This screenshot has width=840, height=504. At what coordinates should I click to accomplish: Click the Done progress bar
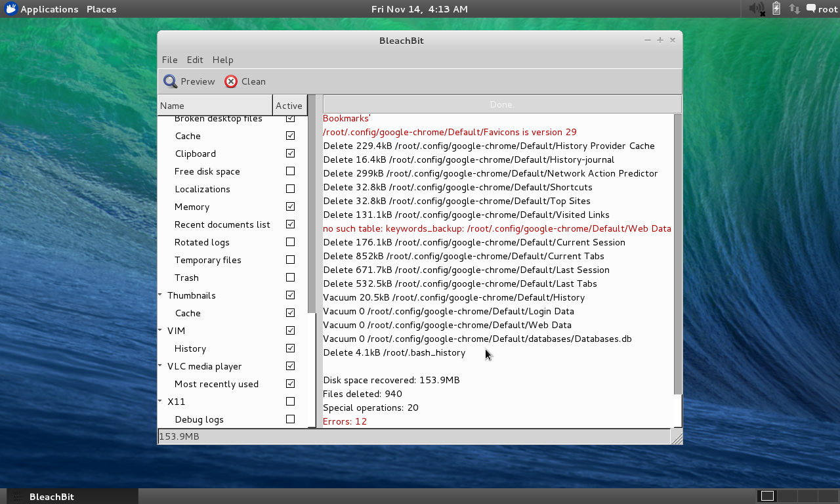(502, 104)
